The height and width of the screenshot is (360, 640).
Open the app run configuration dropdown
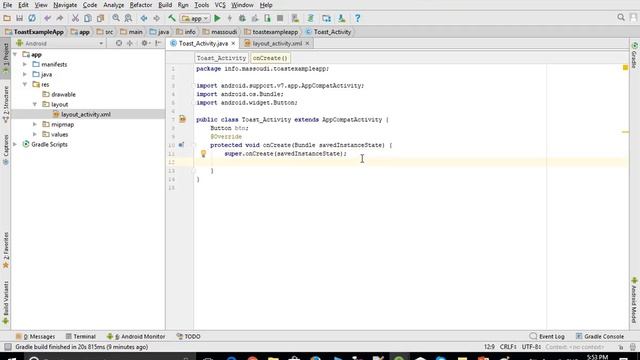tap(196, 18)
